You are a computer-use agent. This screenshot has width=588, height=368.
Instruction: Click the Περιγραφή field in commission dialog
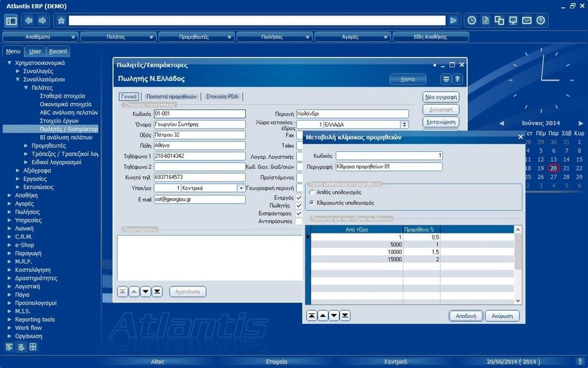click(x=389, y=167)
